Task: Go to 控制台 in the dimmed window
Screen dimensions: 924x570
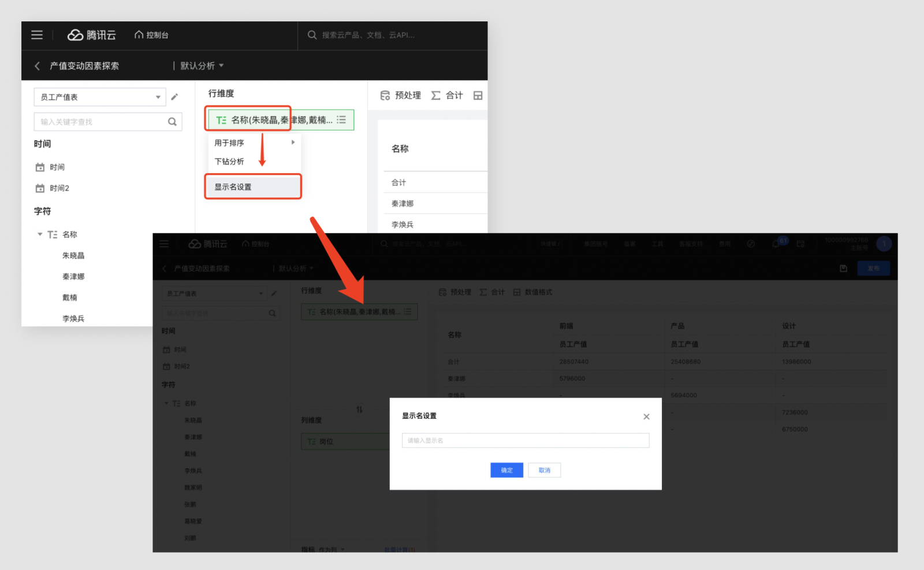Action: click(256, 244)
